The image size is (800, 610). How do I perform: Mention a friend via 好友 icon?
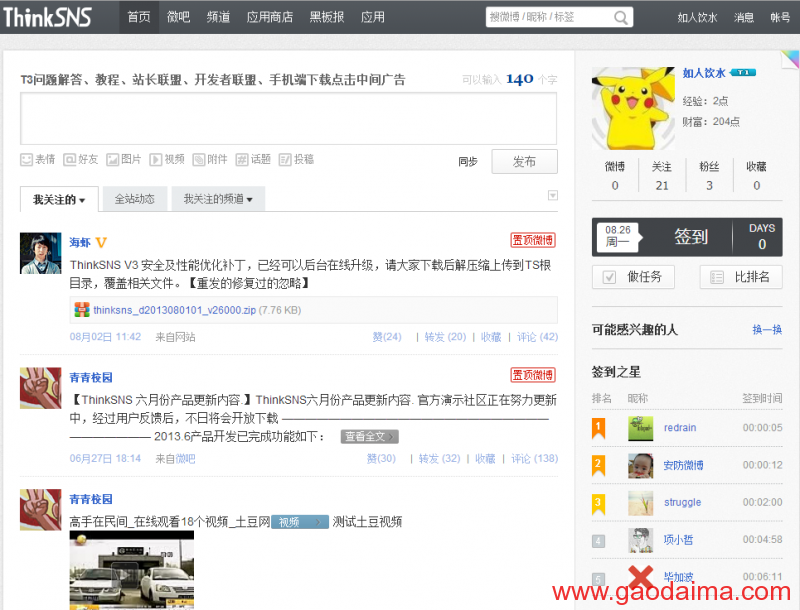click(69, 160)
